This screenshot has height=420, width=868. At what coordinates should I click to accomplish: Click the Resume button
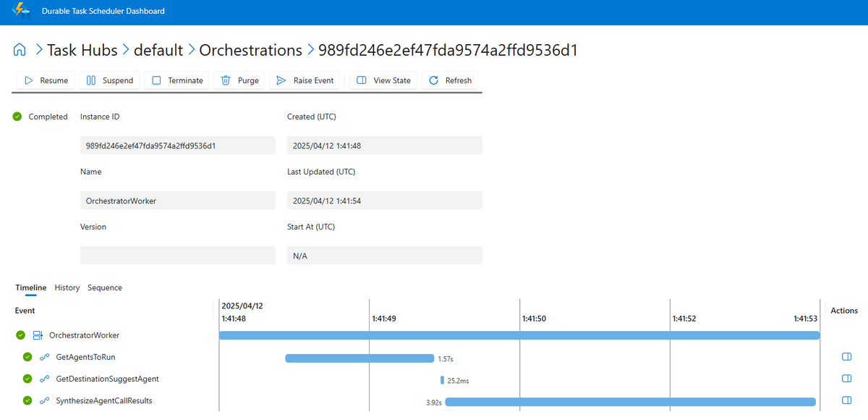pos(46,80)
